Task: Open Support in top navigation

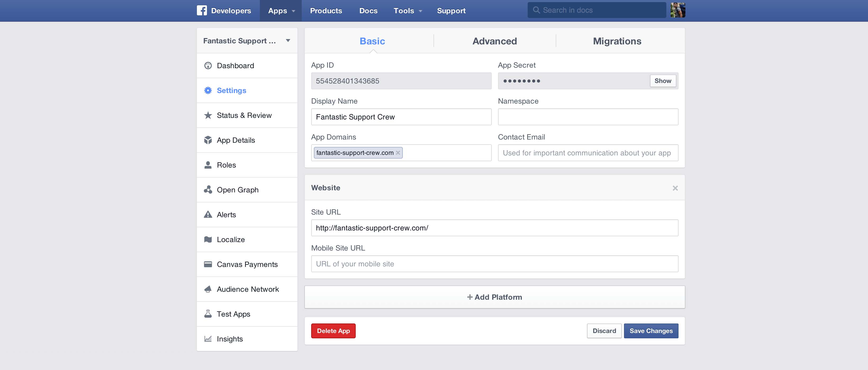Action: 451,11
